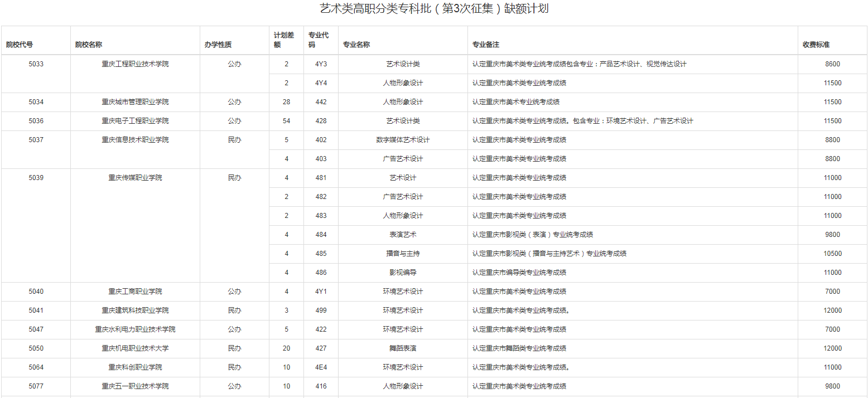The height and width of the screenshot is (398, 868).
Task: Select the 重庆工程职业技术学院 school name cell
Action: [135, 64]
